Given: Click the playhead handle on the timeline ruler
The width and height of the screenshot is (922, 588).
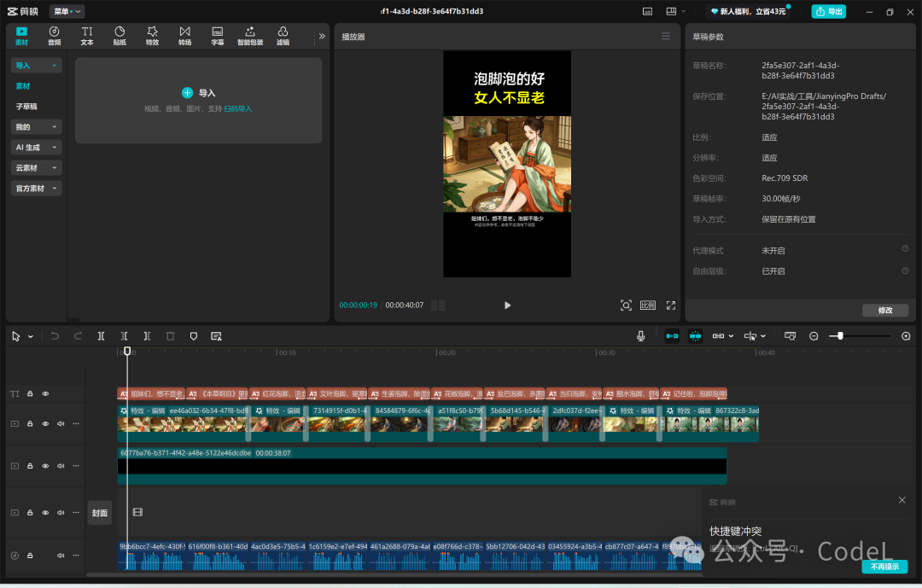Looking at the screenshot, I should tap(127, 351).
